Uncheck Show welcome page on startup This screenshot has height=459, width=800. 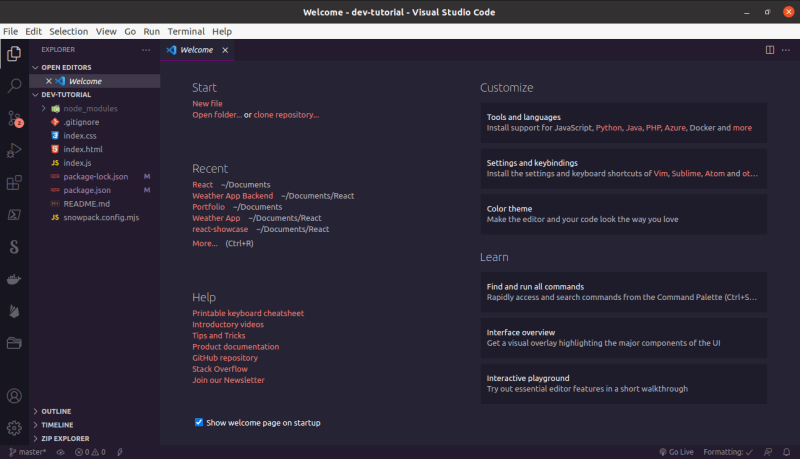pos(199,422)
